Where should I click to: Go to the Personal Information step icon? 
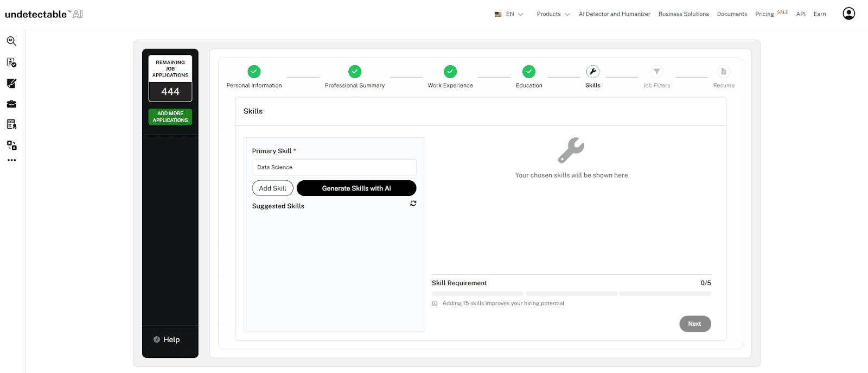[254, 72]
